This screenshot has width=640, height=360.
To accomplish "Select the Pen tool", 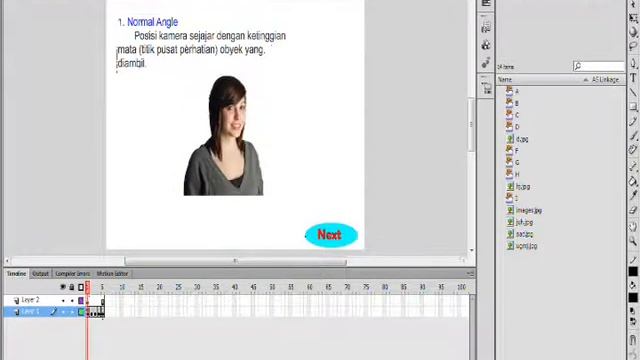I will [633, 63].
